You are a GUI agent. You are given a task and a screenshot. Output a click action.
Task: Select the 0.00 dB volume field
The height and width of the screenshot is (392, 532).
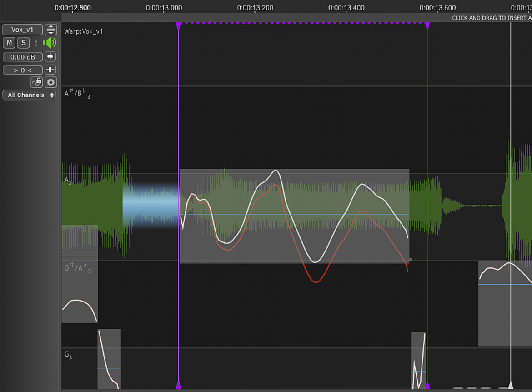coord(23,57)
